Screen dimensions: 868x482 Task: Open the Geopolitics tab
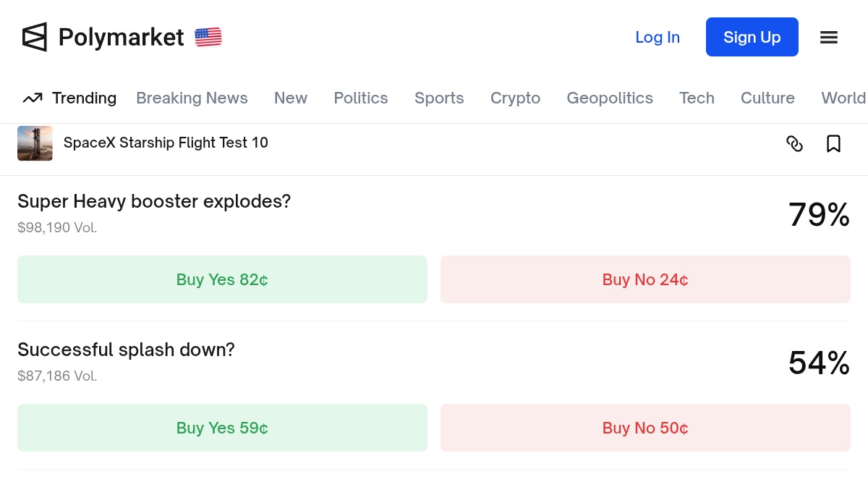(x=609, y=98)
